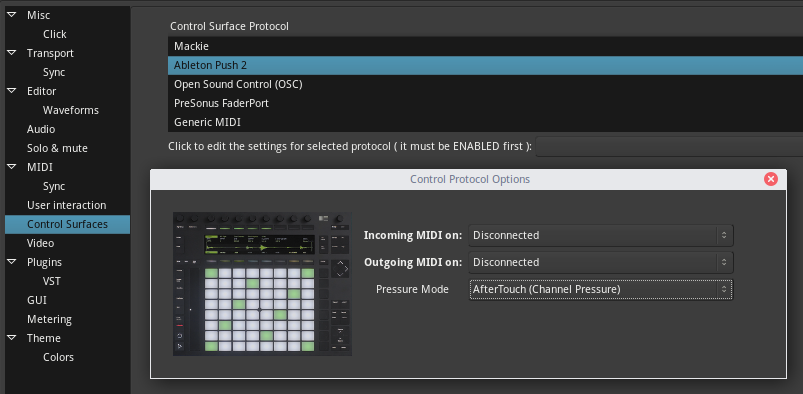Open the MIDI preferences page
803x394 pixels.
click(40, 167)
